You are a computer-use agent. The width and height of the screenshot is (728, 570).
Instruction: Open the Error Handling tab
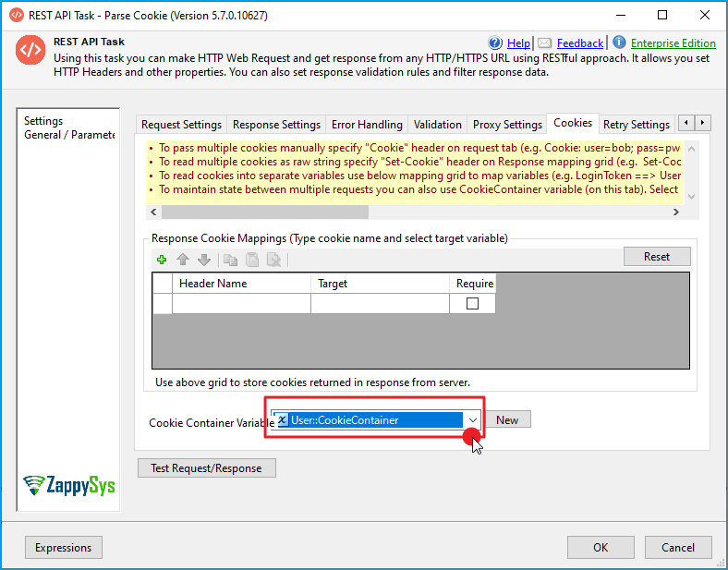(367, 125)
